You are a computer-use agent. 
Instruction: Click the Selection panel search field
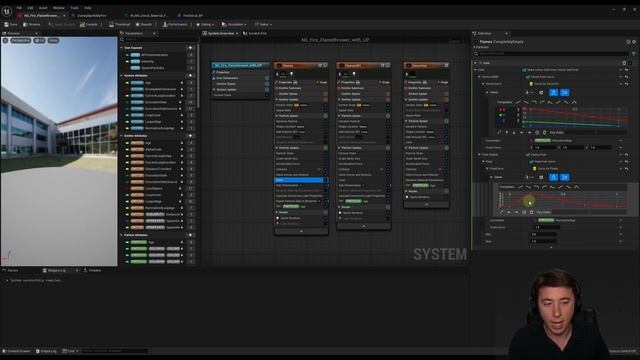click(x=551, y=53)
